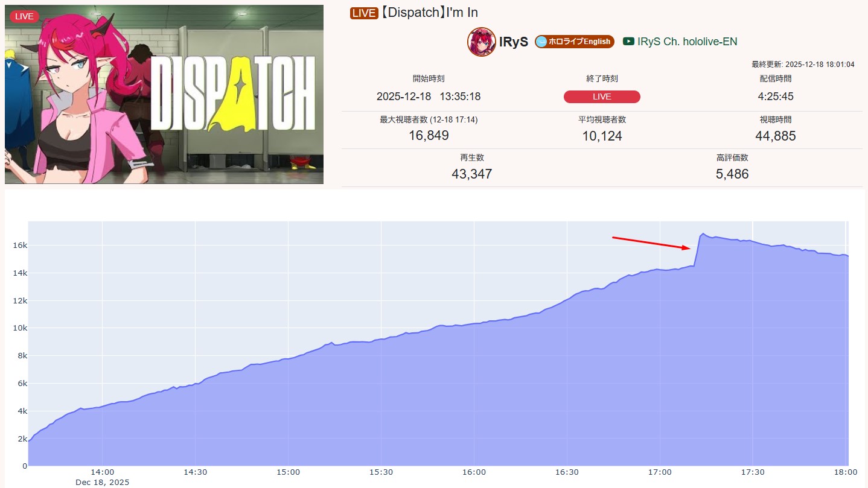The image size is (868, 488).
Task: Select the peak viewers value 16,849
Action: 429,135
